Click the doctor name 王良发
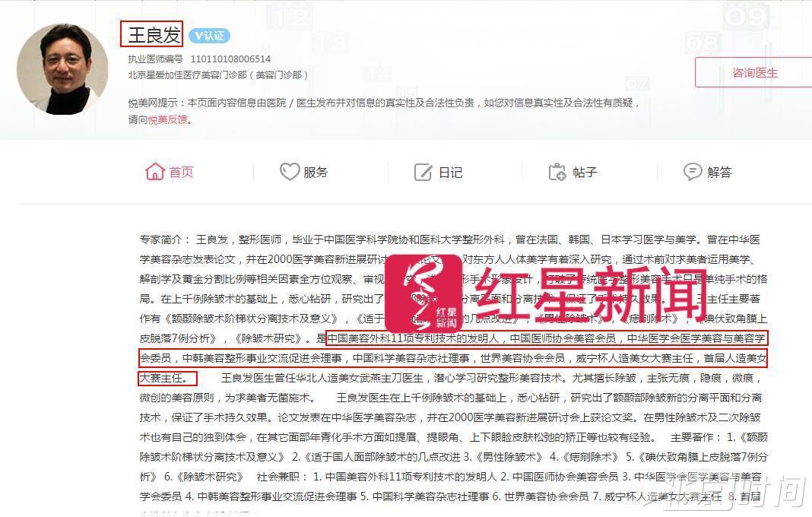 coord(154,35)
